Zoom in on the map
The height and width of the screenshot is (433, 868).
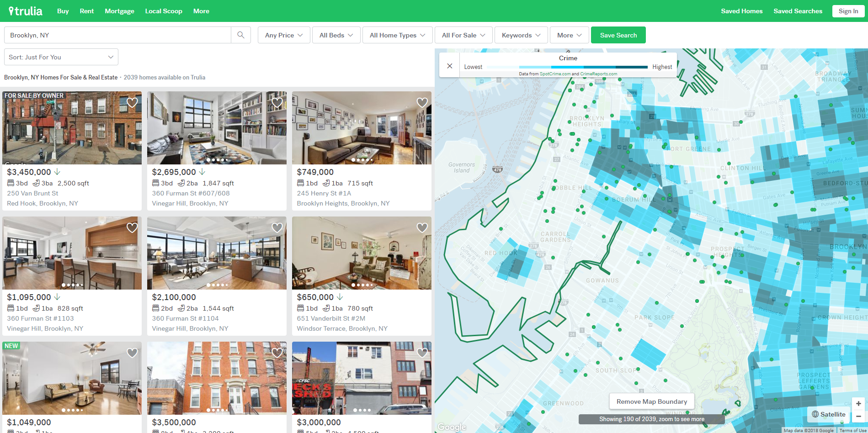pos(858,404)
